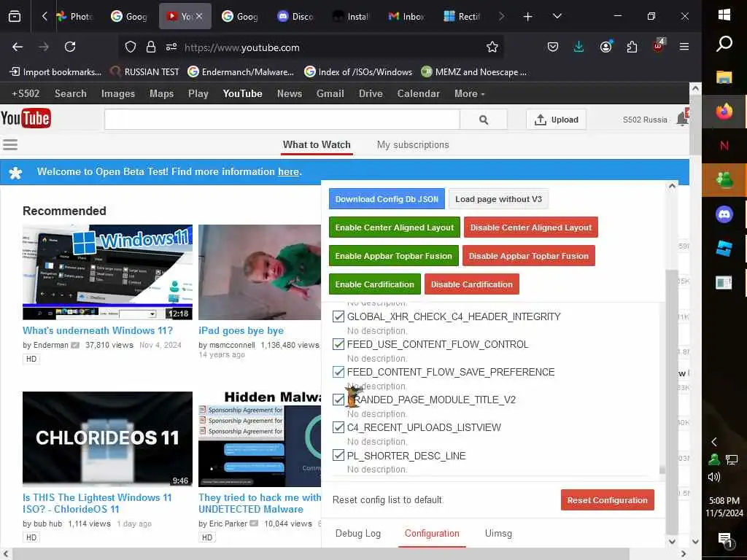The width and height of the screenshot is (747, 560).
Task: Switch to Debug Log tab
Action: tap(357, 533)
